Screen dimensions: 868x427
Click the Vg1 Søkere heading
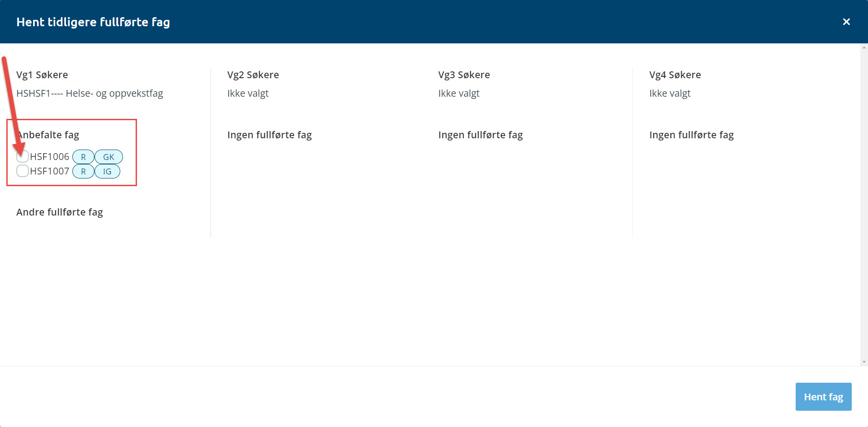pyautogui.click(x=42, y=75)
